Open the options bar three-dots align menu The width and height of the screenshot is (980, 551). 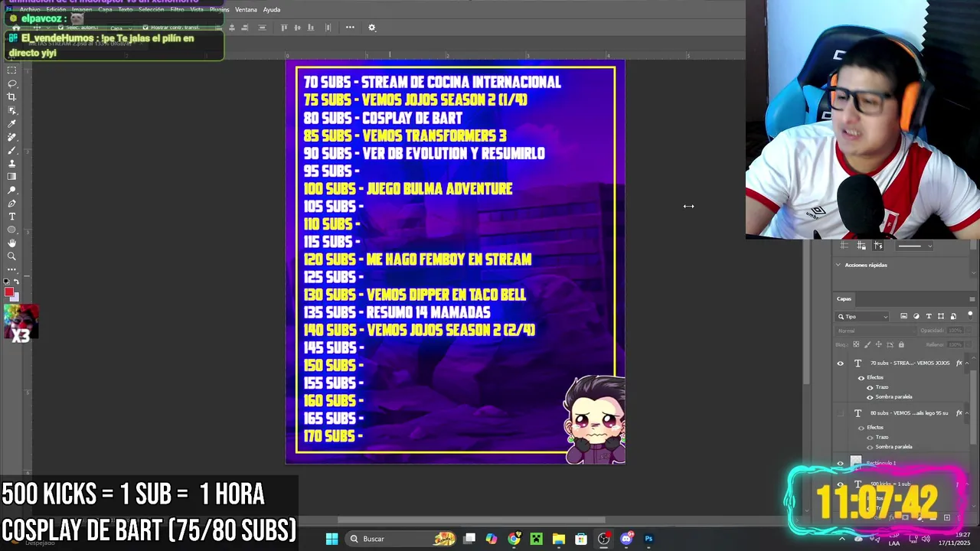[x=350, y=28]
